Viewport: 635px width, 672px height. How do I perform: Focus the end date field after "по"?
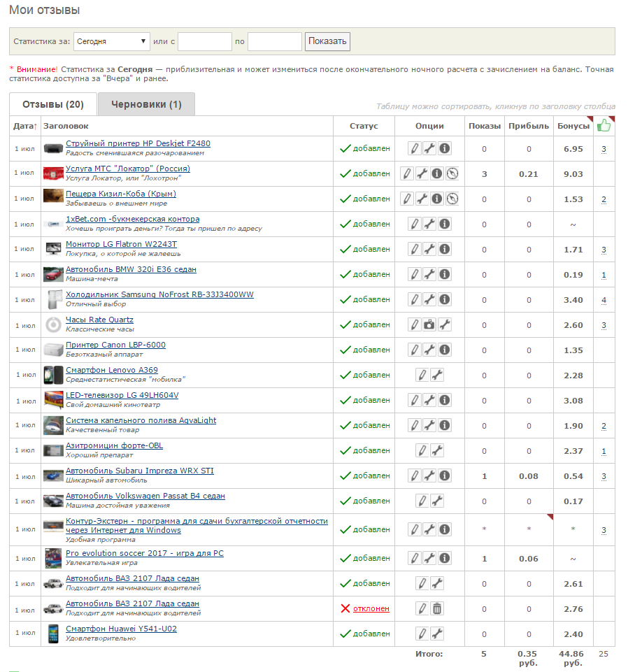tap(275, 41)
